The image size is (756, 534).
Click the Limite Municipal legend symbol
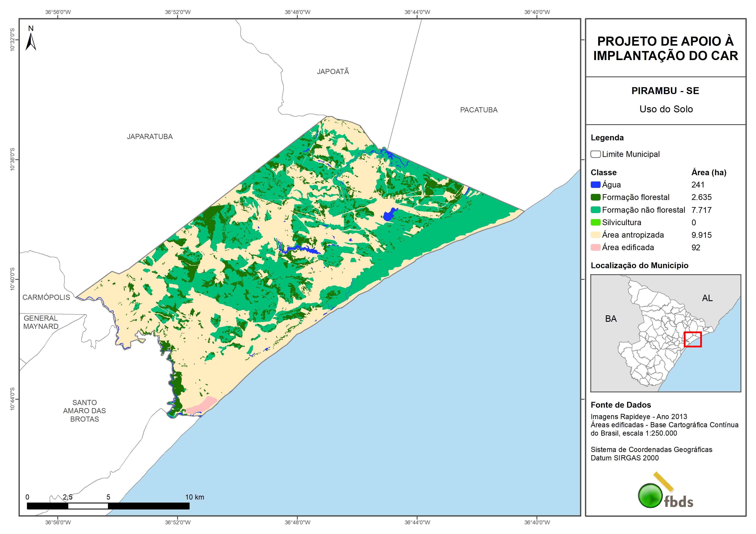coord(595,154)
